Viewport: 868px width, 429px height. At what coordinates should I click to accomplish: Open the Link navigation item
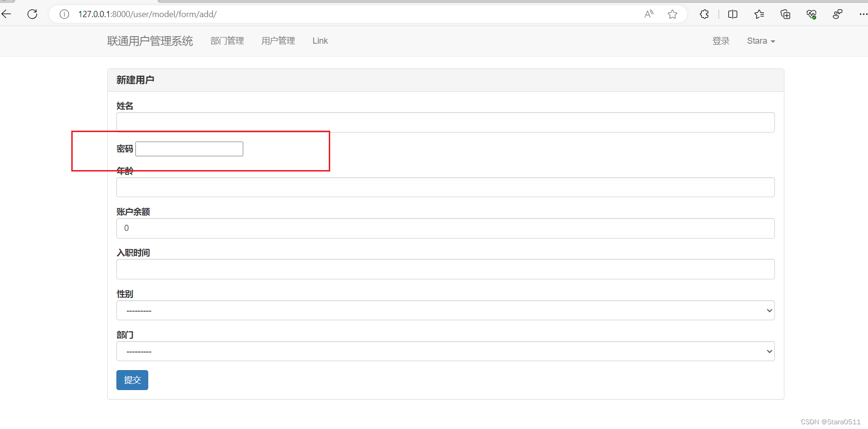tap(320, 41)
